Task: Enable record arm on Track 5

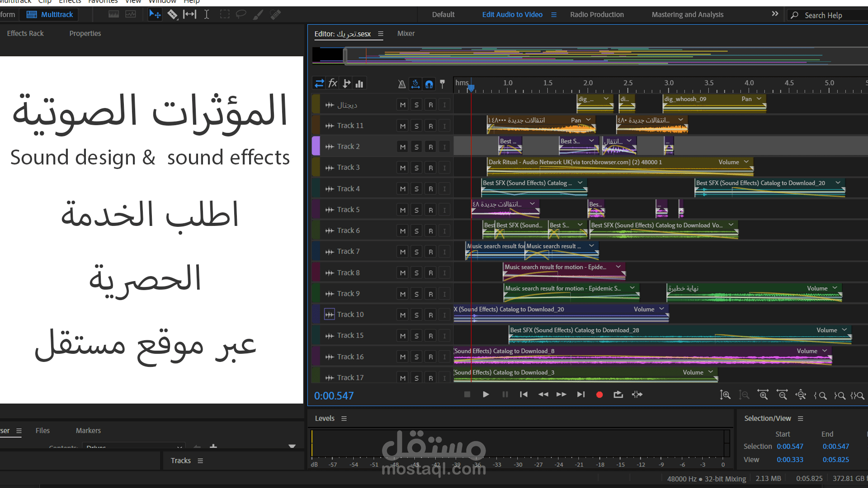Action: click(x=430, y=209)
